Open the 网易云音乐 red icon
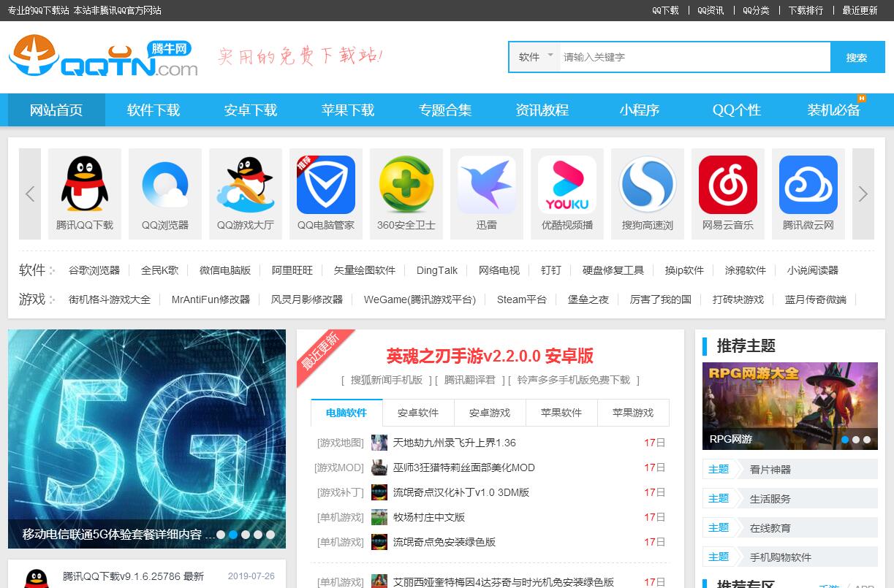This screenshot has height=588, width=894. [728, 185]
